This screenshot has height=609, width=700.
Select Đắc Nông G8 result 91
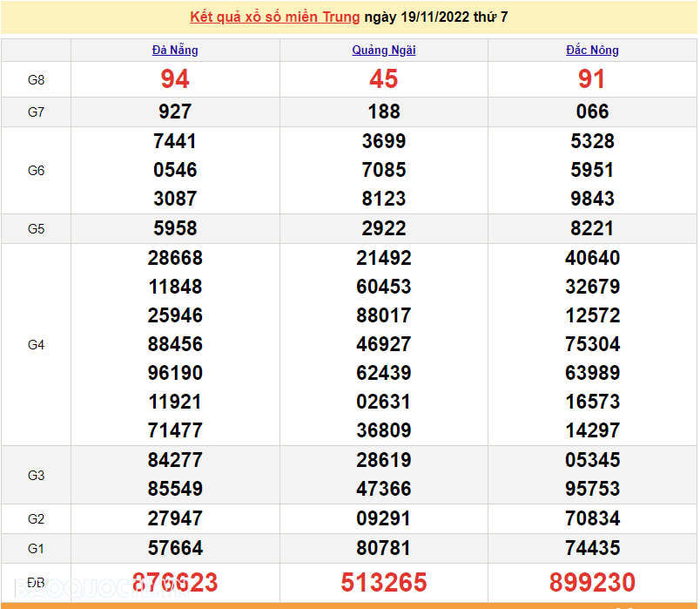592,79
